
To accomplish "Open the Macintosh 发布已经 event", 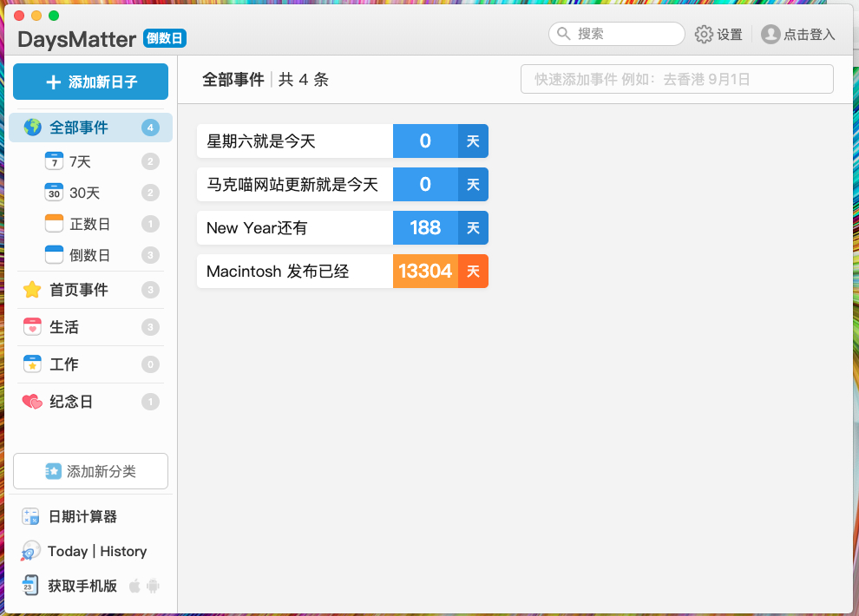I will [343, 271].
